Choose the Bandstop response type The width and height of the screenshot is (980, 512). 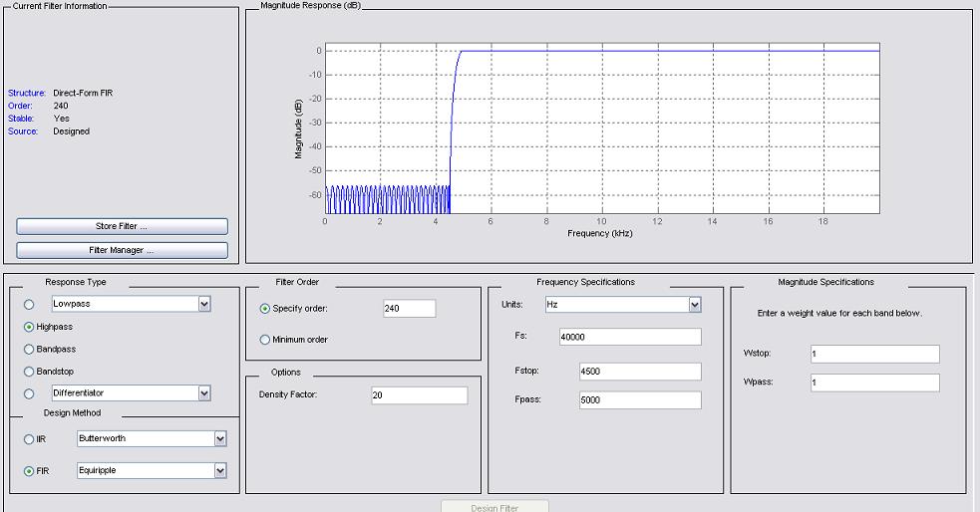tap(29, 372)
